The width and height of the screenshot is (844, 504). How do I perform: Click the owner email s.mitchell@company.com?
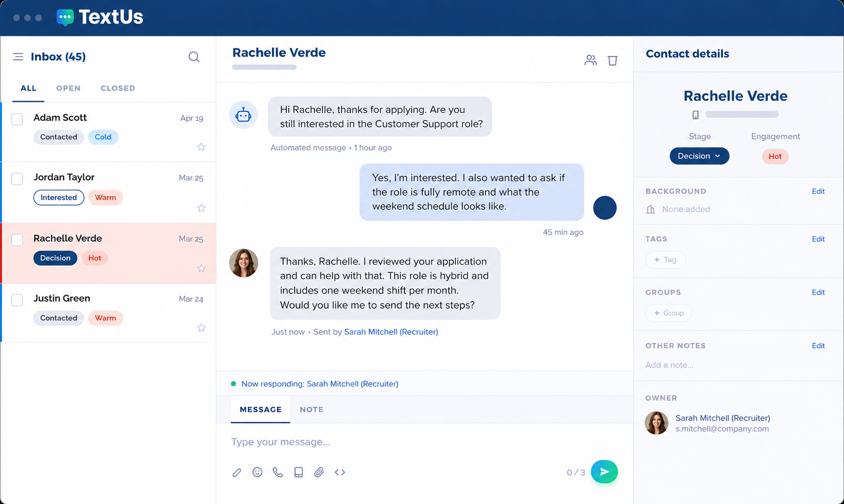point(722,429)
